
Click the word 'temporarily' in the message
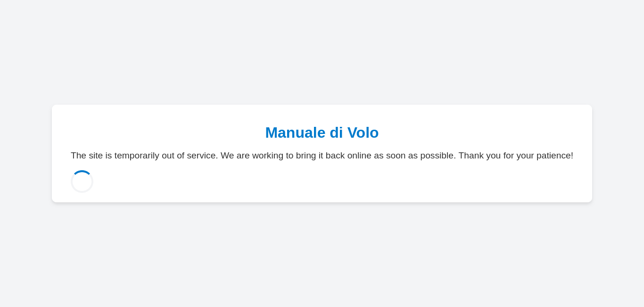click(137, 156)
